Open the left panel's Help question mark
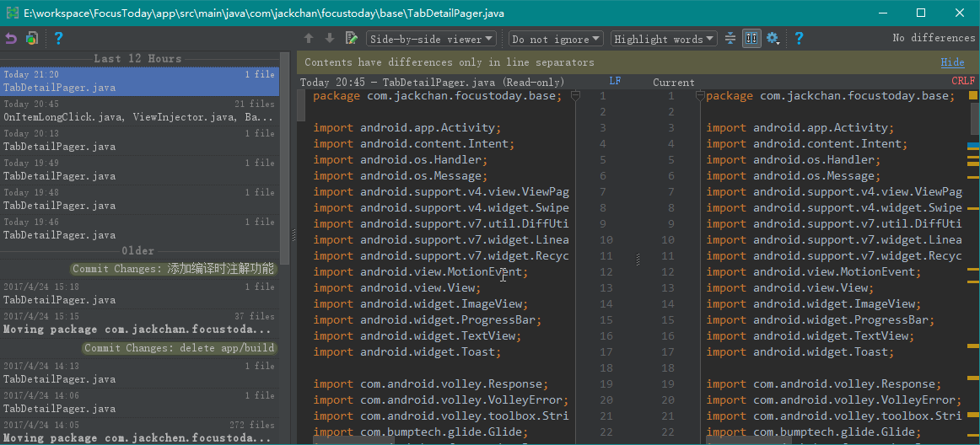Image resolution: width=980 pixels, height=445 pixels. tap(58, 39)
